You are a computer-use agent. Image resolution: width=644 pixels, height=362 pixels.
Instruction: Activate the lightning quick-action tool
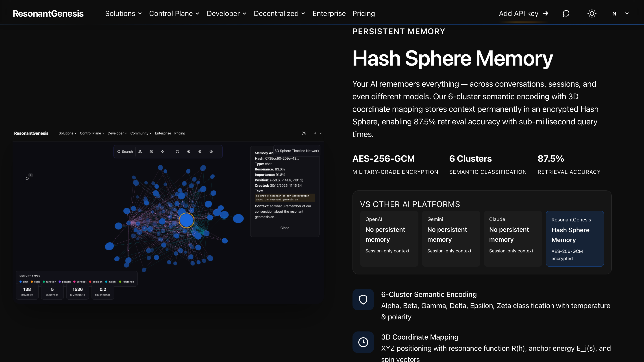pyautogui.click(x=163, y=152)
